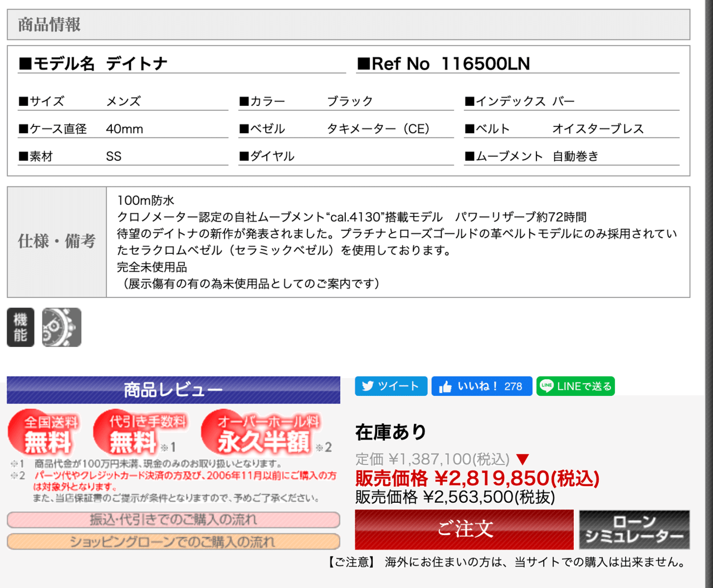Viewport: 713px width, 588px height.
Task: Click the 100m防水 spec line
Action: tap(146, 200)
